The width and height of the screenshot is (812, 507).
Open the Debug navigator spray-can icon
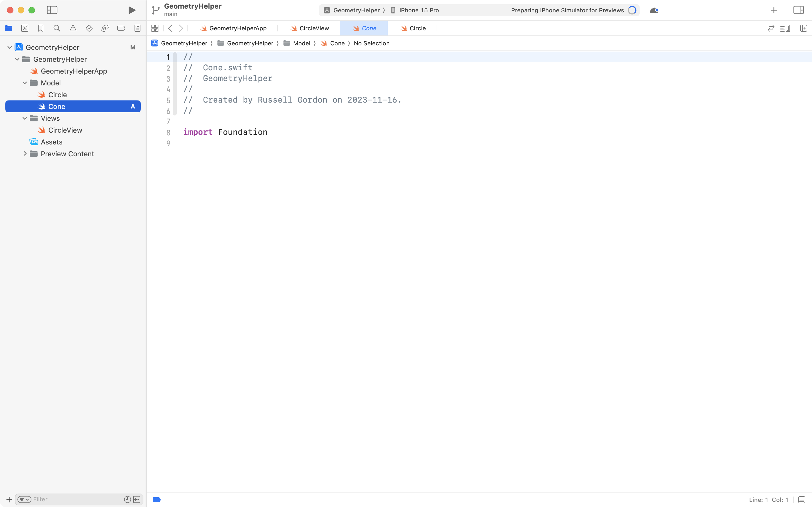point(105,28)
